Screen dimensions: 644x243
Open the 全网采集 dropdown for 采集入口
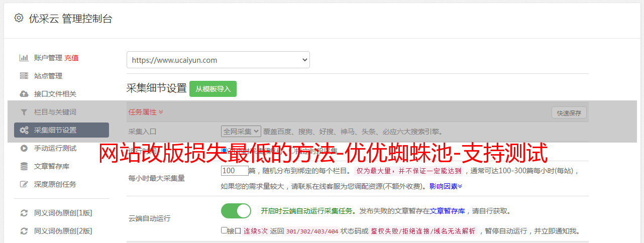click(241, 132)
